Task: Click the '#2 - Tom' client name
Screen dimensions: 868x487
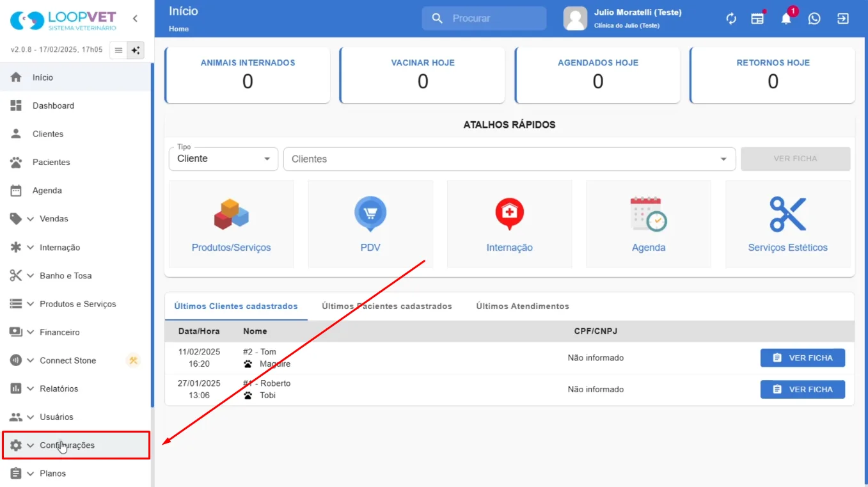Action: point(260,352)
